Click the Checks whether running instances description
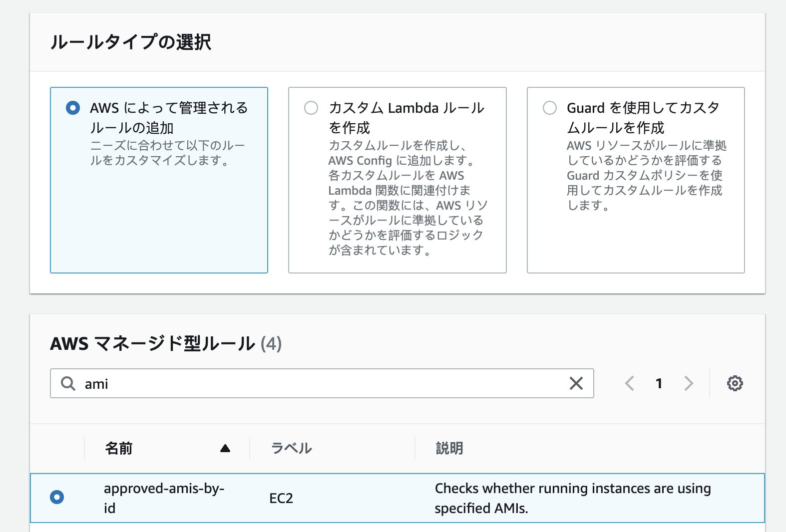The width and height of the screenshot is (786, 532). (573, 498)
